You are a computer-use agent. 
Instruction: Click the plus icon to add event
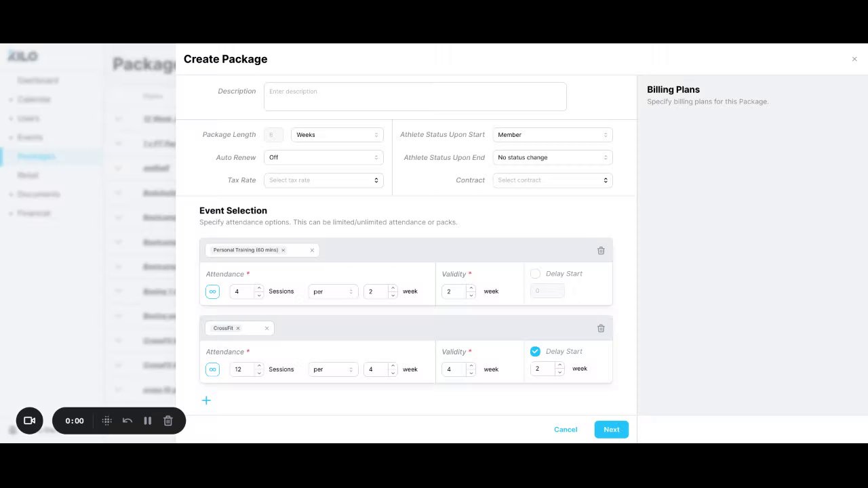click(206, 401)
